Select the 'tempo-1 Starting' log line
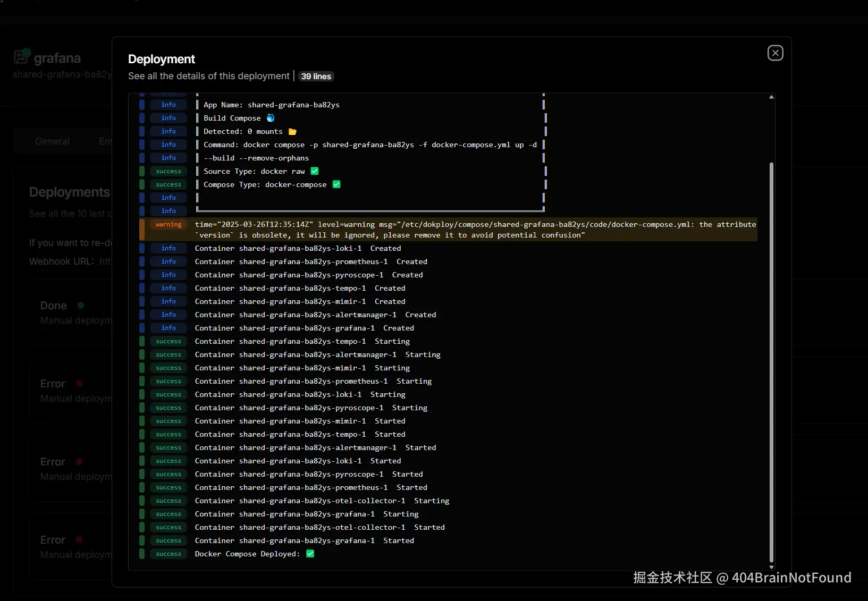 (302, 341)
